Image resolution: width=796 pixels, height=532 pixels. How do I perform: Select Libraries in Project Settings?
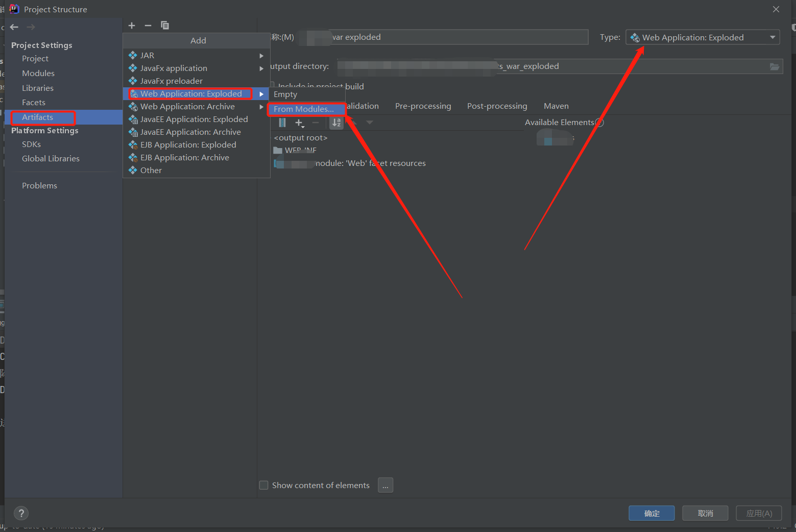[x=38, y=88]
